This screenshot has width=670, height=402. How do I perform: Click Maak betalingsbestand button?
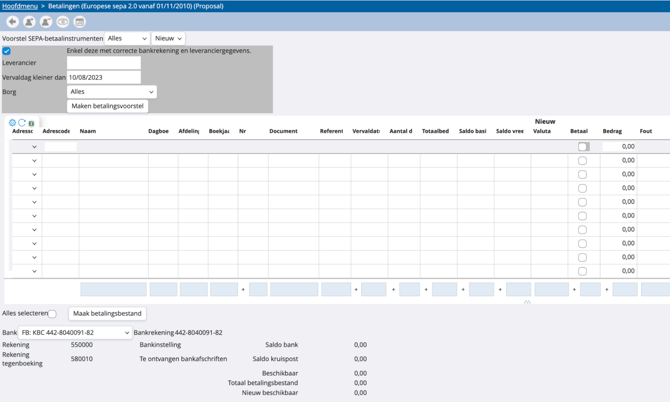[107, 314]
